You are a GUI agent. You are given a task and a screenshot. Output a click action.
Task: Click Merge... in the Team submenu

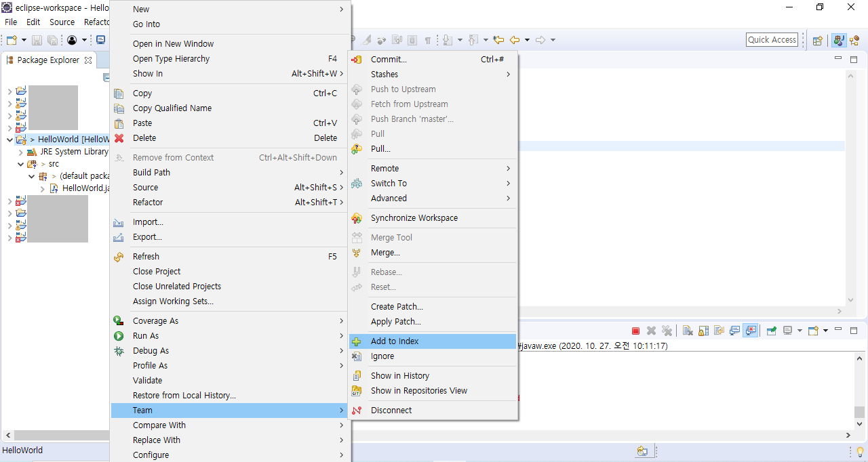(433, 253)
